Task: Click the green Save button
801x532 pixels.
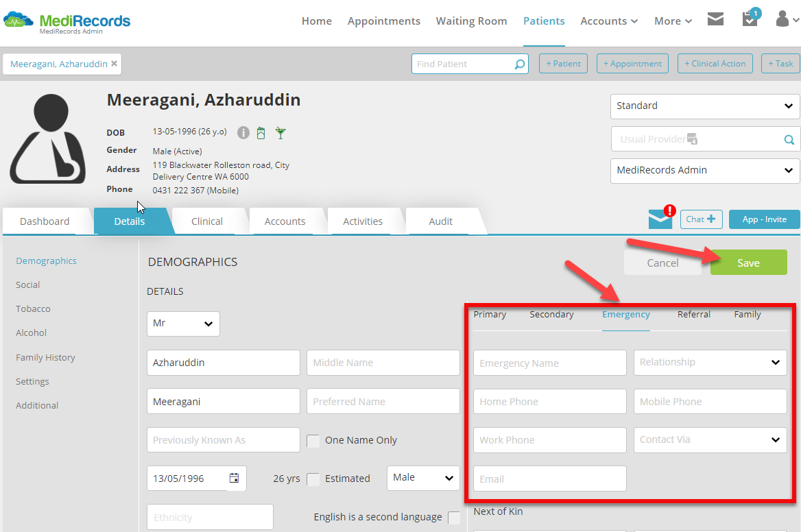Action: [748, 263]
